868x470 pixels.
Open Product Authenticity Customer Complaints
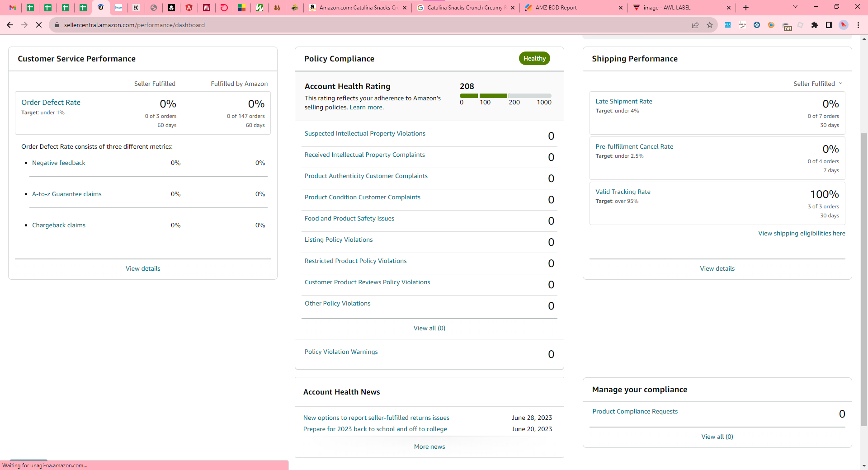click(366, 176)
